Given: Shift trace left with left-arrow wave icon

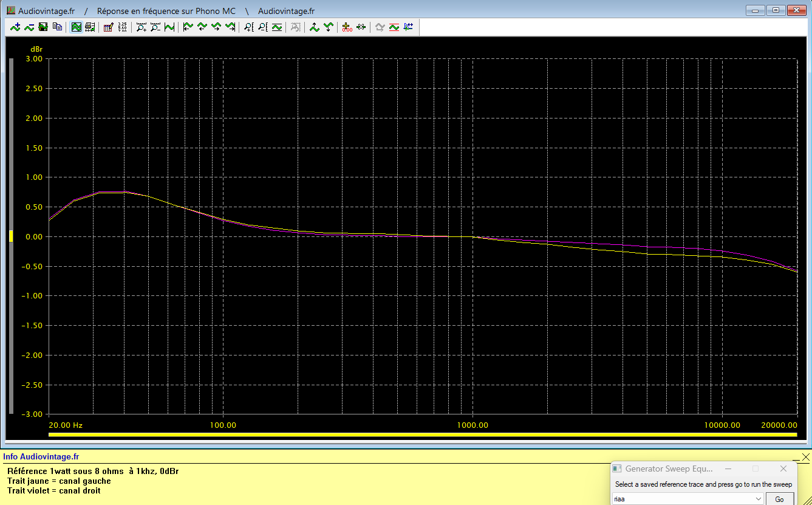Looking at the screenshot, I should click(202, 27).
